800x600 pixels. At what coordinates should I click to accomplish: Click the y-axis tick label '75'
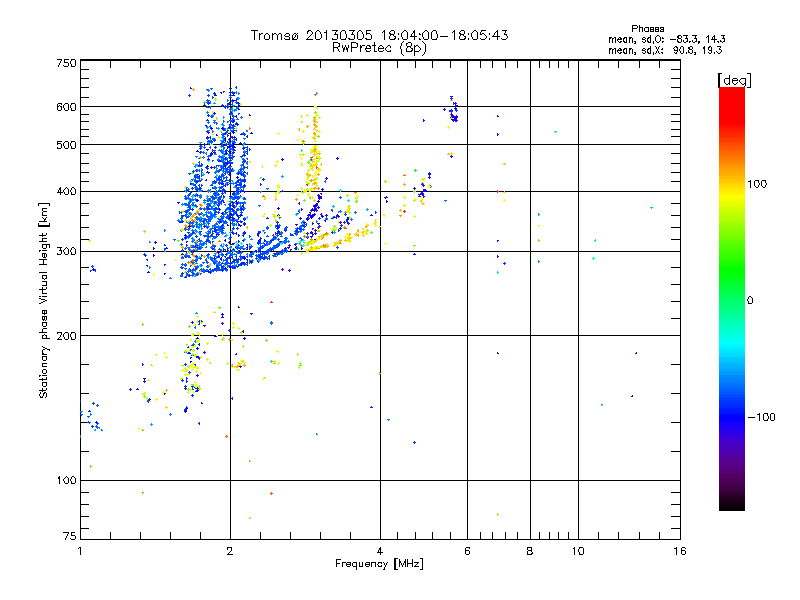pyautogui.click(x=70, y=536)
